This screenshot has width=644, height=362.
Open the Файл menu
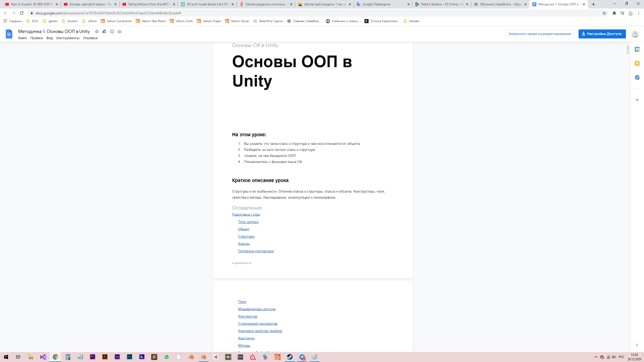point(22,38)
